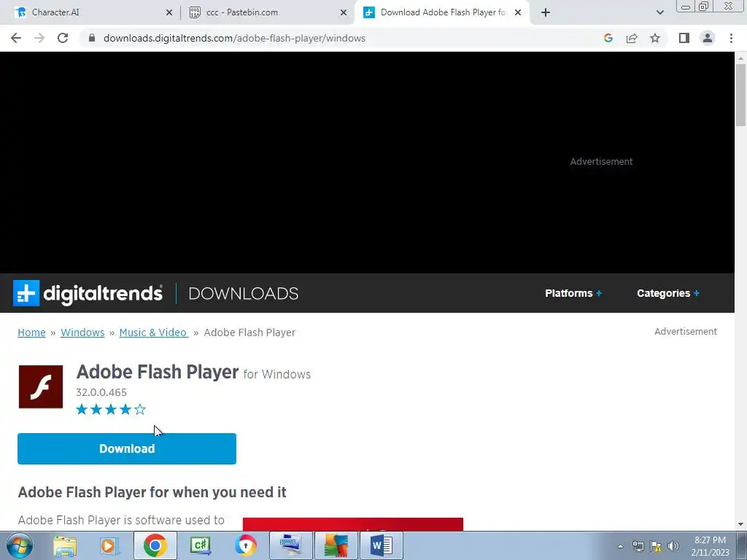Click the scrollbar down arrow
The height and width of the screenshot is (560, 747).
(740, 524)
